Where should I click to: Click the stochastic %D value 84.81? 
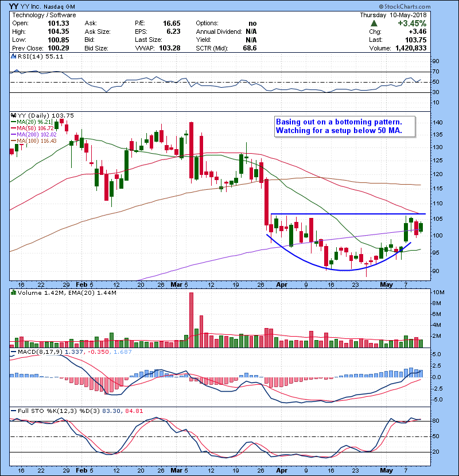coord(134,411)
